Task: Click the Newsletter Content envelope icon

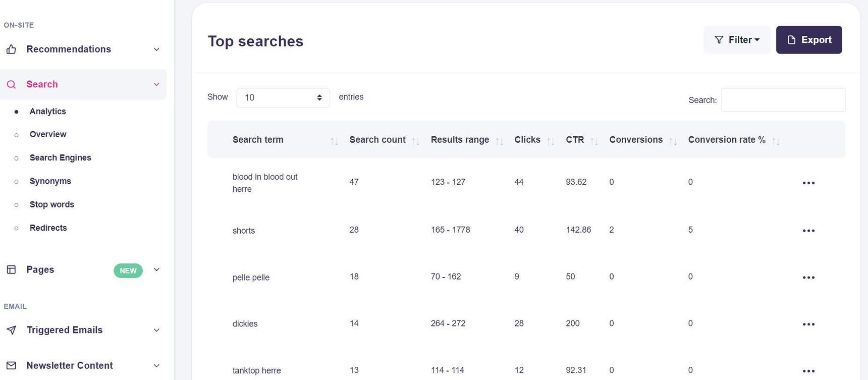Action: point(11,365)
